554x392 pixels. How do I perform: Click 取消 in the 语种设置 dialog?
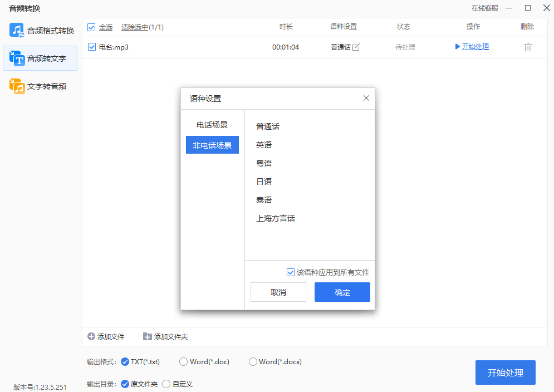coord(278,292)
